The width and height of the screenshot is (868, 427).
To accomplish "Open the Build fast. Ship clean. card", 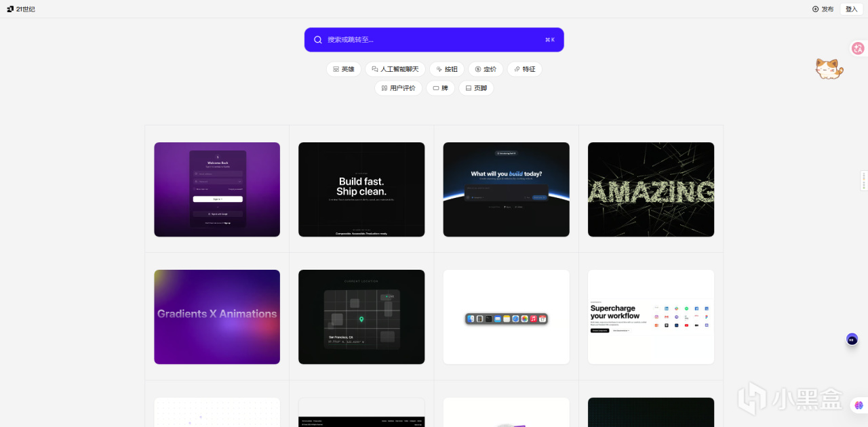I will (361, 189).
